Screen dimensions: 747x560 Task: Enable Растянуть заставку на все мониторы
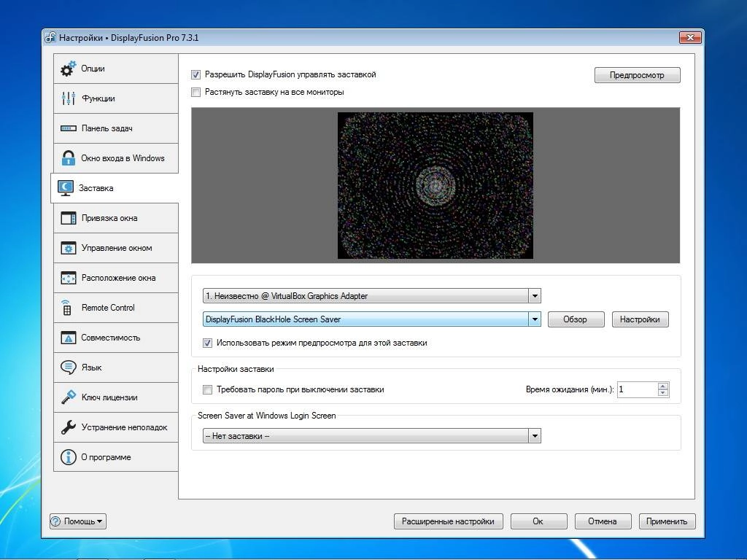click(x=196, y=92)
